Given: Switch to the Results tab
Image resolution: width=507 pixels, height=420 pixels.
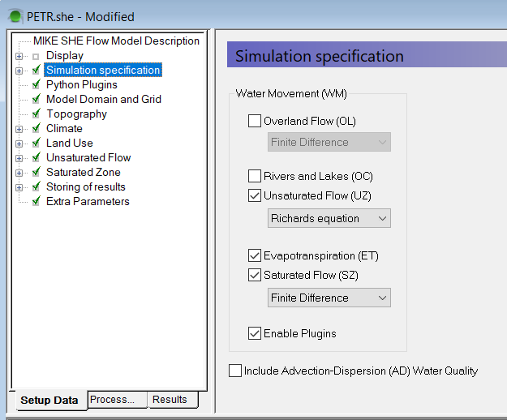Looking at the screenshot, I should tap(170, 400).
